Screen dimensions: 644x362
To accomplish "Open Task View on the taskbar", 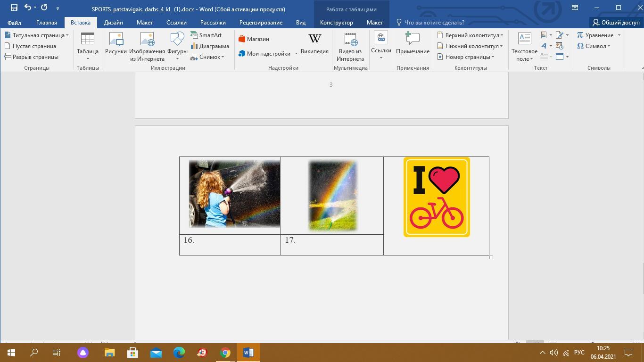I will 57,353.
